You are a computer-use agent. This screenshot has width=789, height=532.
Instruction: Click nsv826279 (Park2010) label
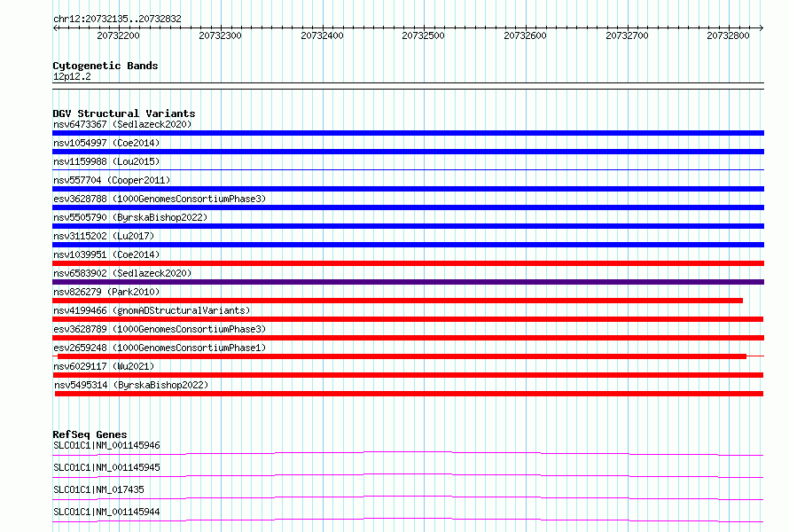(106, 292)
